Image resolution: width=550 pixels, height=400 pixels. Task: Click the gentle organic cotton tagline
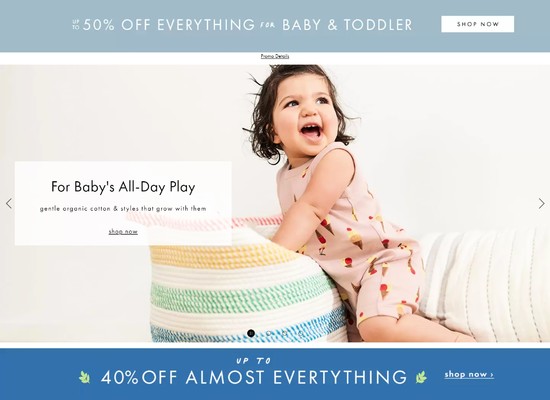(x=123, y=208)
